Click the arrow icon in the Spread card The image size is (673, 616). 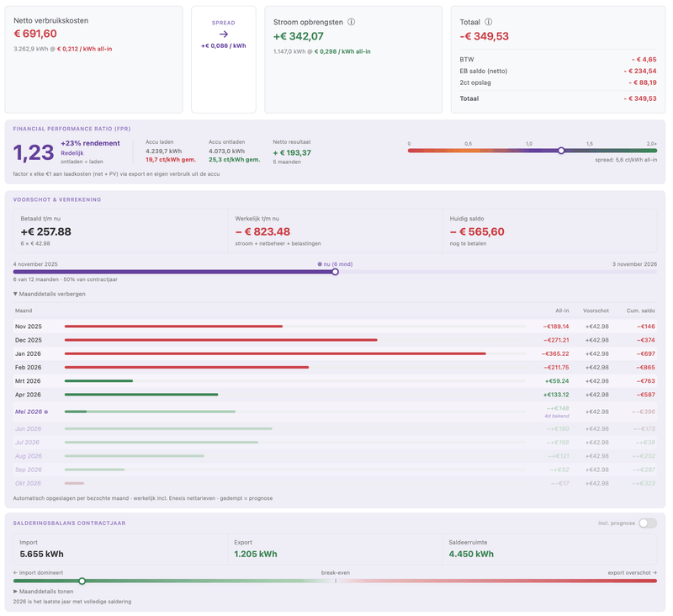click(x=224, y=35)
